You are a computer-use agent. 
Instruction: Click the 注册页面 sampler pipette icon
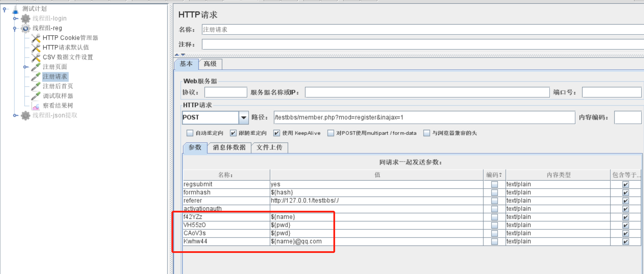[x=36, y=67]
